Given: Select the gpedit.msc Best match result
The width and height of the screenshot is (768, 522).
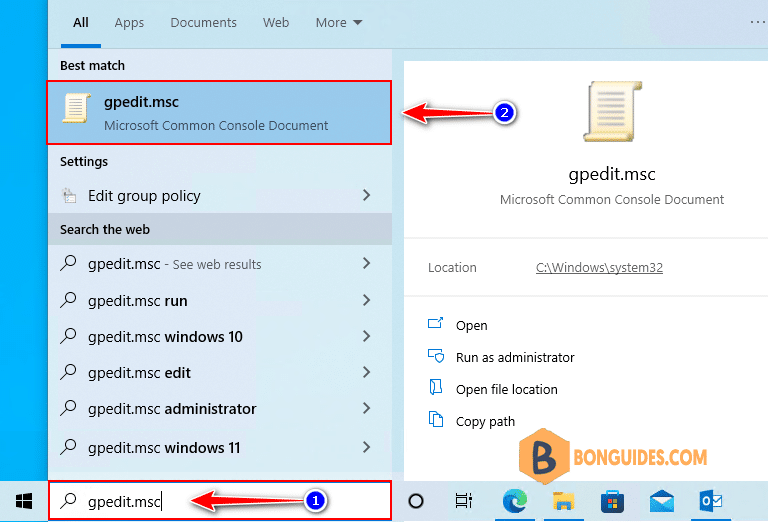Looking at the screenshot, I should point(219,113).
